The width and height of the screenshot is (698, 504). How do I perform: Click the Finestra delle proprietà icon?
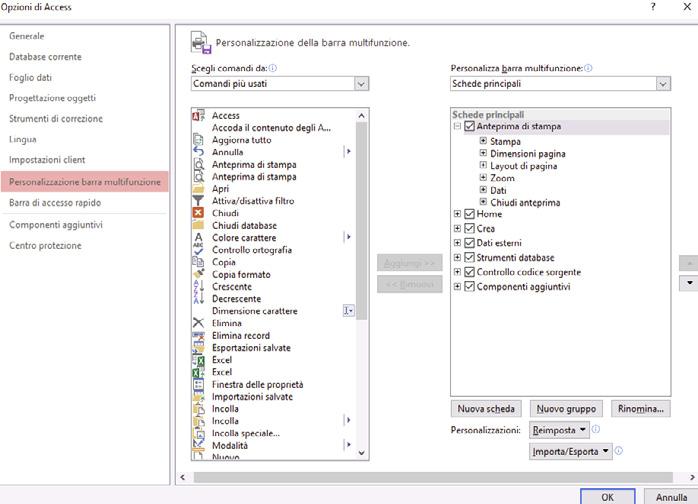click(198, 384)
